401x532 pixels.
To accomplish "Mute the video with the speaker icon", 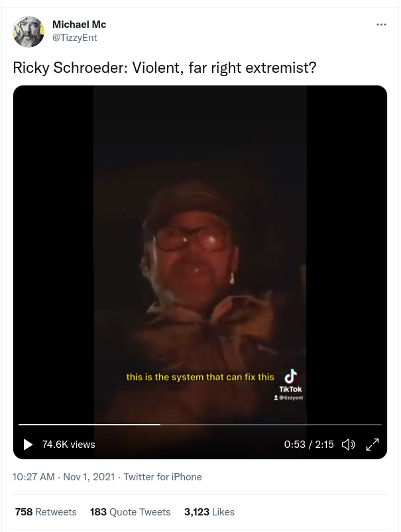I will click(x=349, y=444).
